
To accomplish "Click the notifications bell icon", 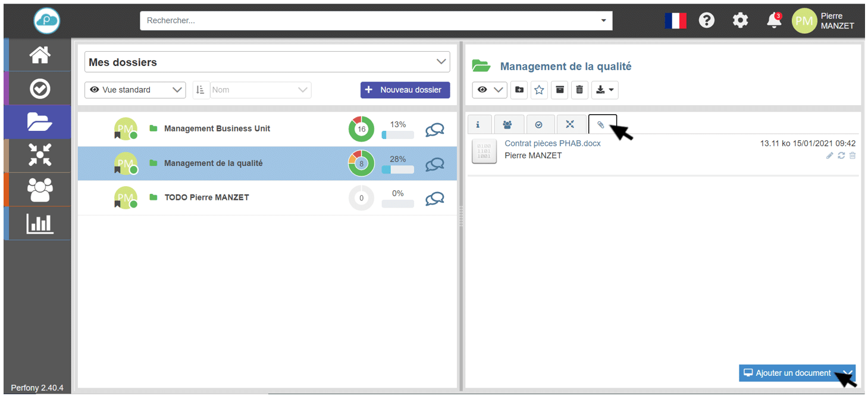I will (773, 21).
